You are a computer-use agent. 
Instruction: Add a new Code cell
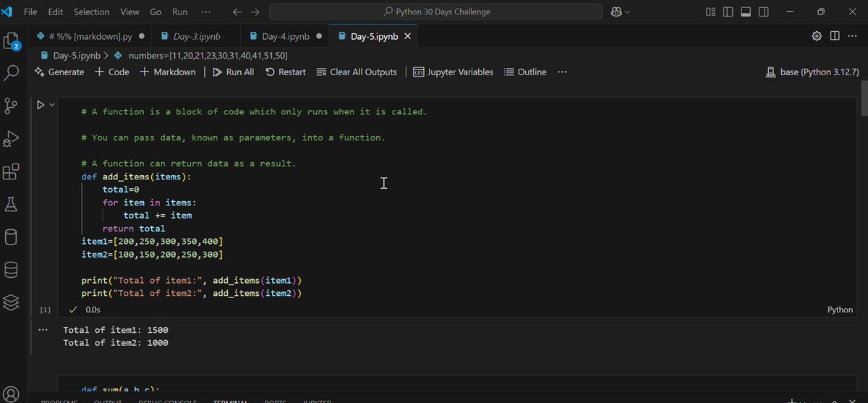[x=112, y=72]
